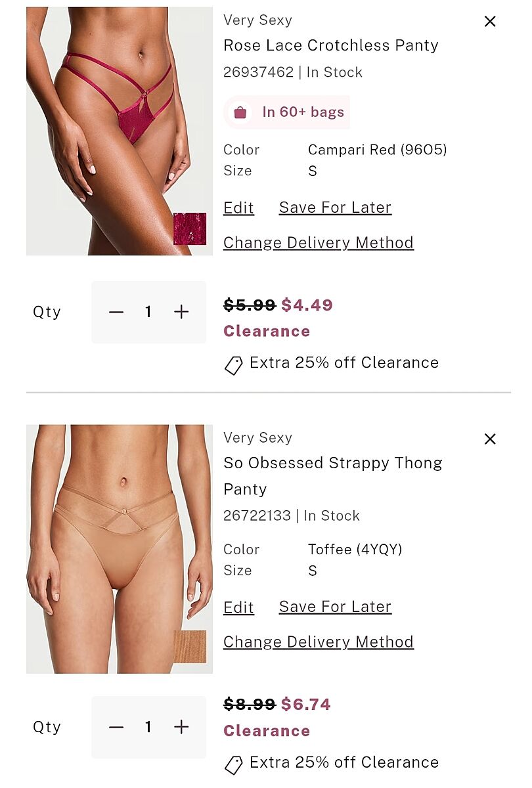Open the So Obsessed Strappy Thong Panty title

[x=333, y=463]
